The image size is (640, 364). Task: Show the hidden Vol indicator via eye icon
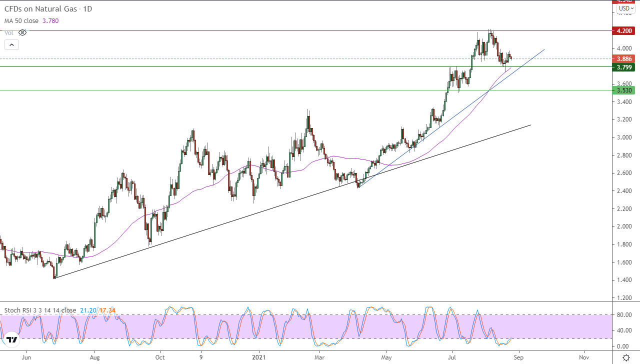coord(22,32)
